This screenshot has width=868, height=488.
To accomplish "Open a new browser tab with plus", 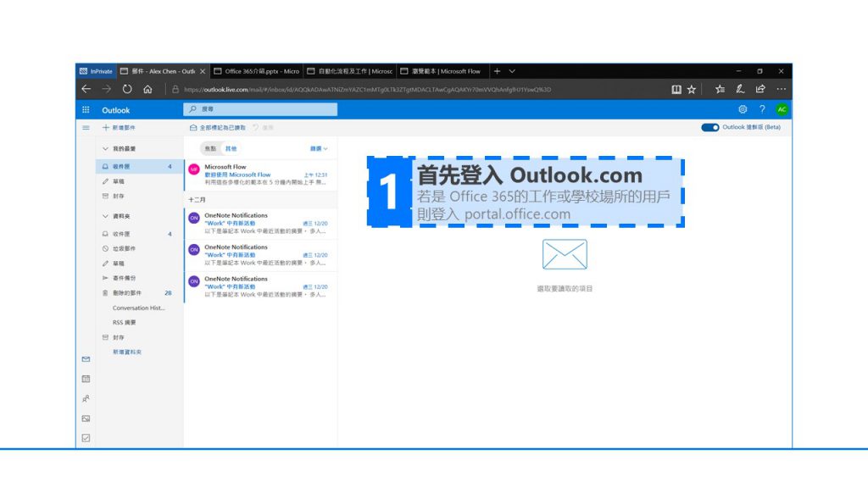I will (497, 71).
